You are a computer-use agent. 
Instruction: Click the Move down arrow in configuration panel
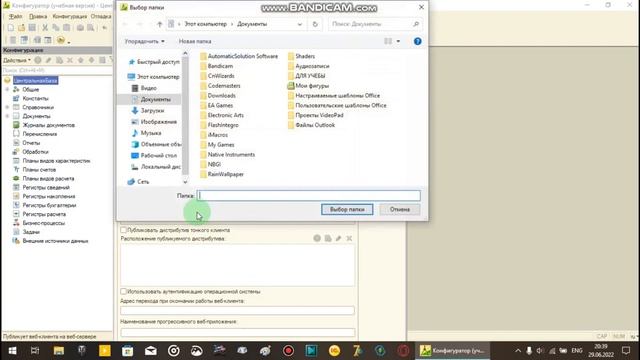pos(91,60)
